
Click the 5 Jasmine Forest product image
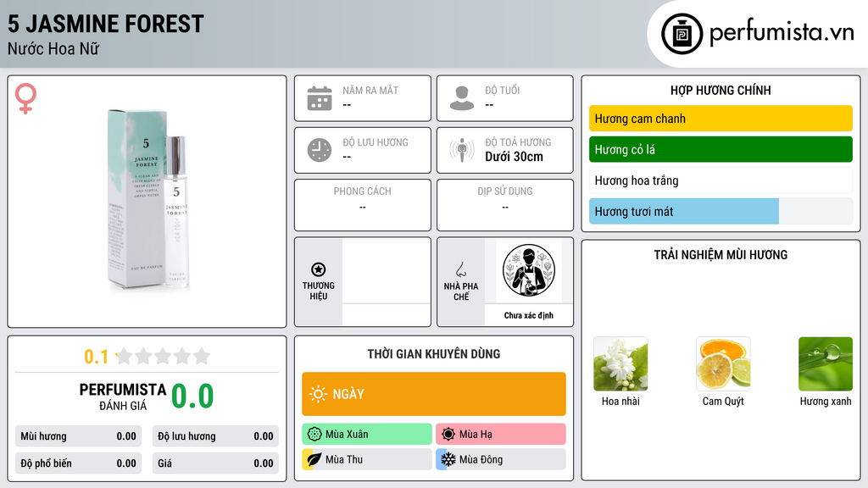(147, 200)
